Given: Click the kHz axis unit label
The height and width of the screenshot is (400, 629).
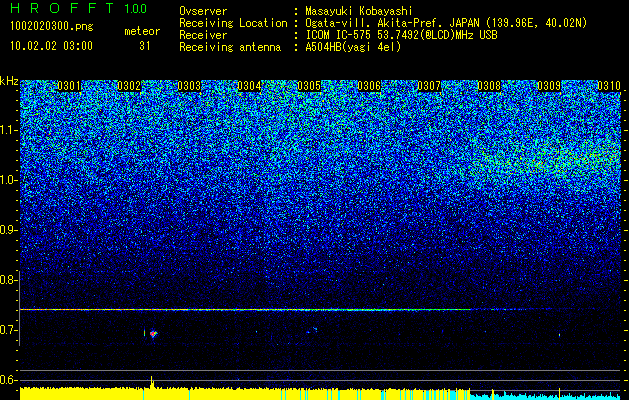Looking at the screenshot, I should click(9, 81).
